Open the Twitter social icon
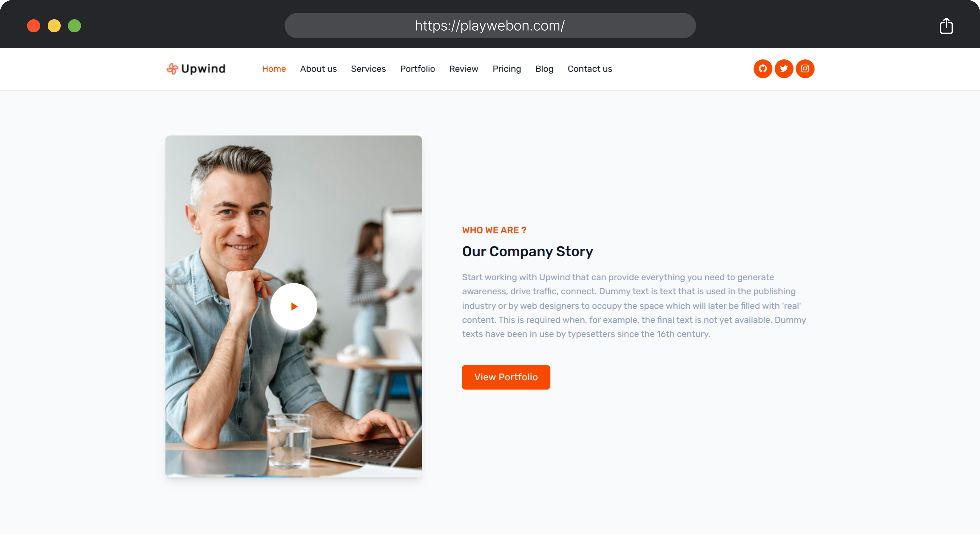Image resolution: width=980 pixels, height=551 pixels. [784, 69]
